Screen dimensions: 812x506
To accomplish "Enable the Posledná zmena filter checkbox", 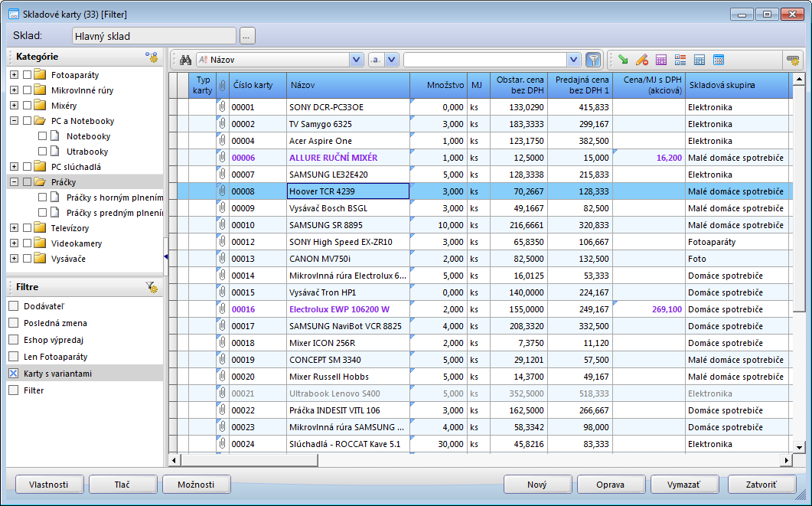I will click(x=14, y=322).
